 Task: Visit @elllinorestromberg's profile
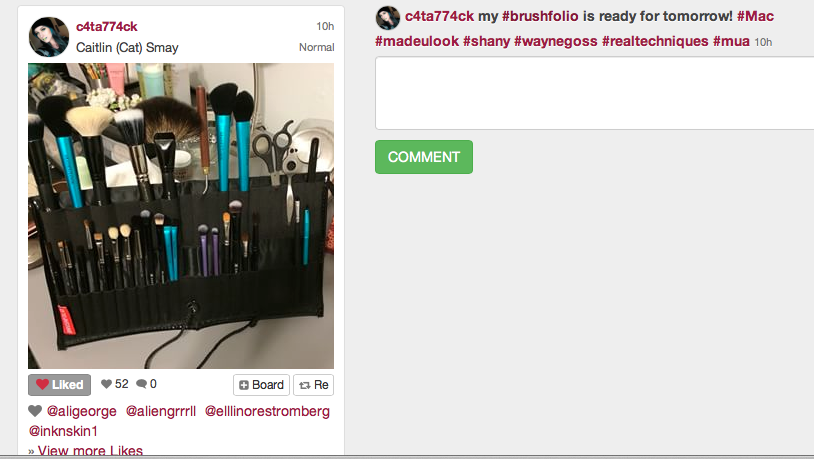267,411
